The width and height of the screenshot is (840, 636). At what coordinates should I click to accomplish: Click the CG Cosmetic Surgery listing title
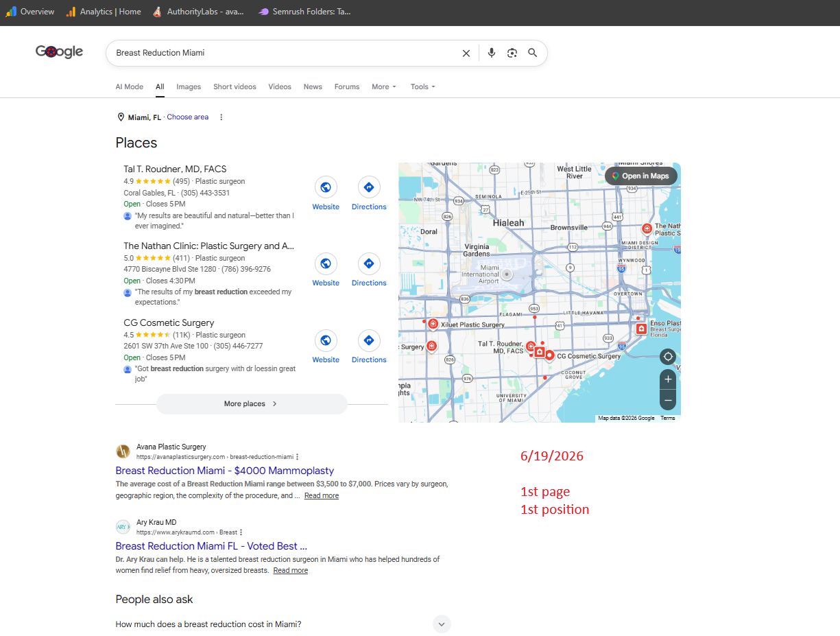tap(169, 322)
